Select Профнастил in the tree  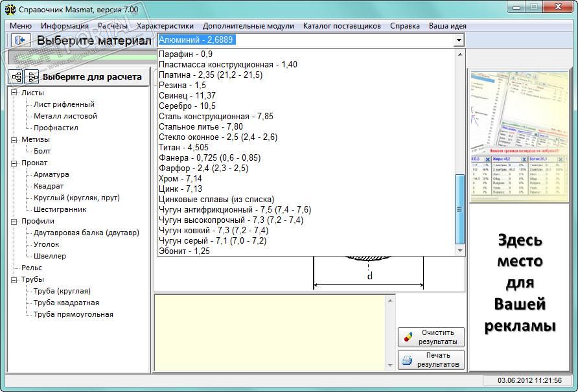(x=56, y=128)
